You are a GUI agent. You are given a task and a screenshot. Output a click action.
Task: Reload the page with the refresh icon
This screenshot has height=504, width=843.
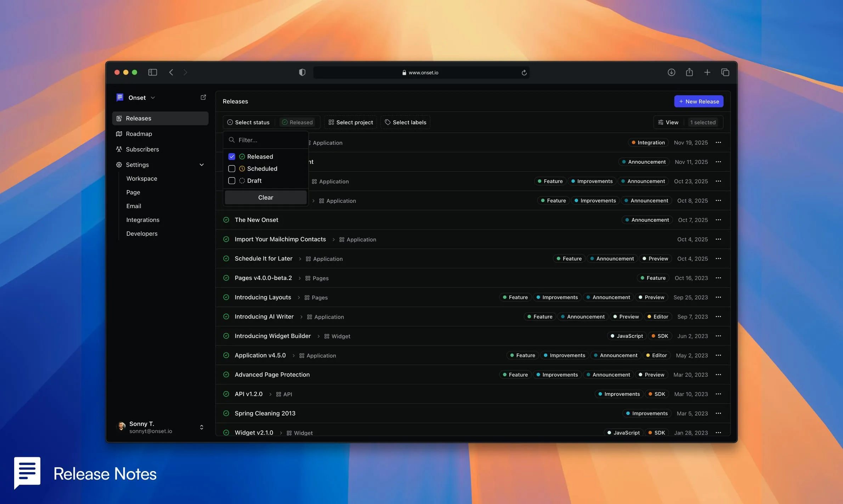(x=524, y=73)
